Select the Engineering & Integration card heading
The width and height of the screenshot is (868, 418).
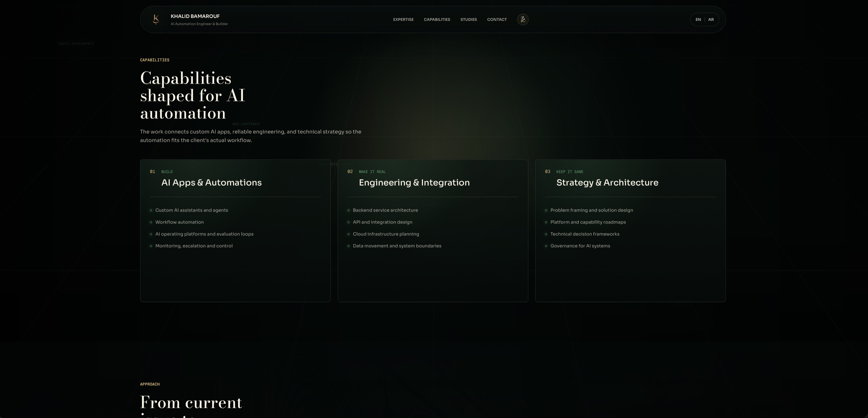point(414,182)
